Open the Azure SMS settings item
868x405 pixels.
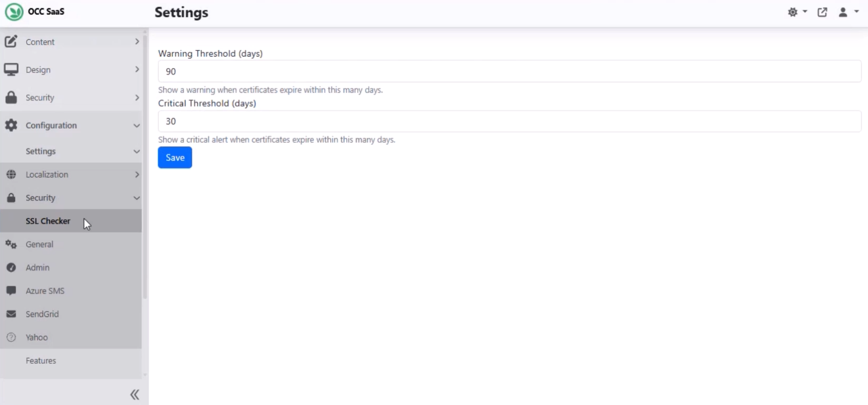tap(71, 290)
